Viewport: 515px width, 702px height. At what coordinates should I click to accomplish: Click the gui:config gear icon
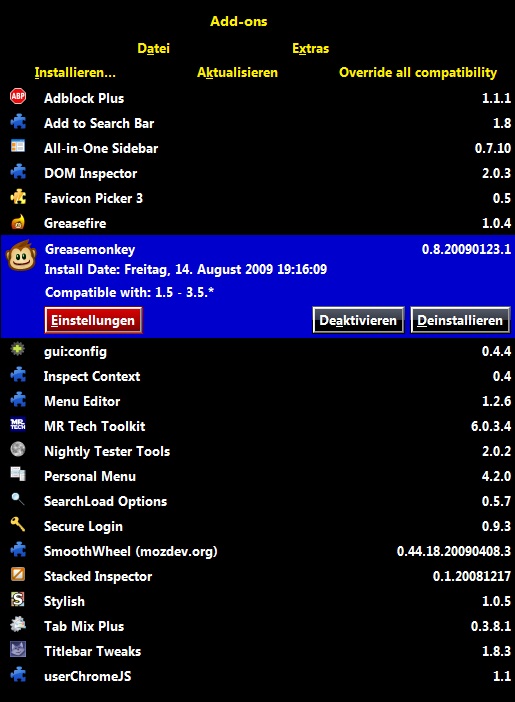pos(18,349)
